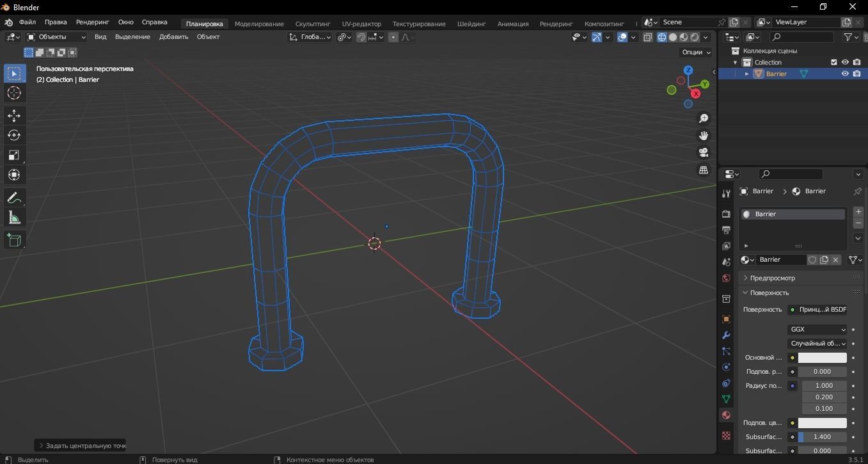
Task: Hide Collection in viewport via eye
Action: (x=845, y=62)
